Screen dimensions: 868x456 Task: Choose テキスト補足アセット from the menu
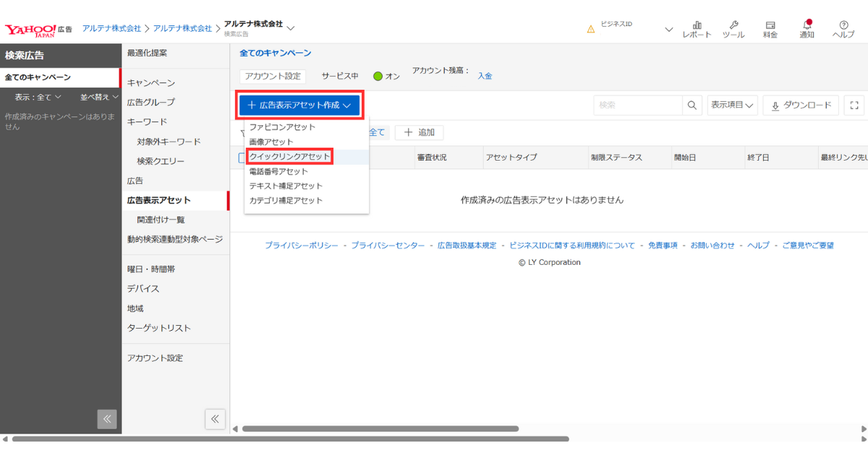point(306,186)
